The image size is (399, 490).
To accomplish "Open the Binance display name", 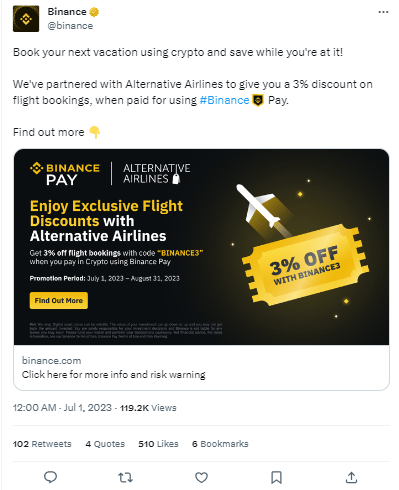I will [x=67, y=12].
